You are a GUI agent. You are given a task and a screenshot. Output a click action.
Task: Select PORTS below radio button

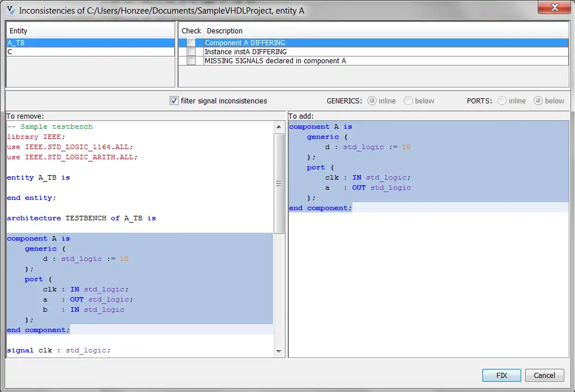[x=538, y=101]
